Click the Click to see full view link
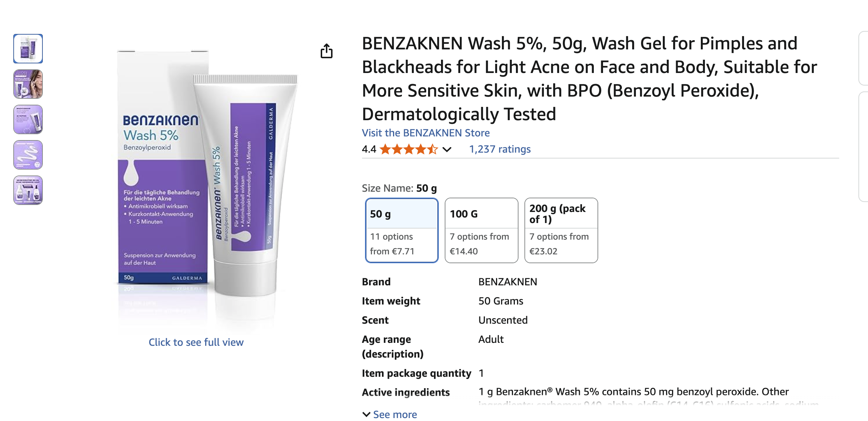 (x=196, y=342)
